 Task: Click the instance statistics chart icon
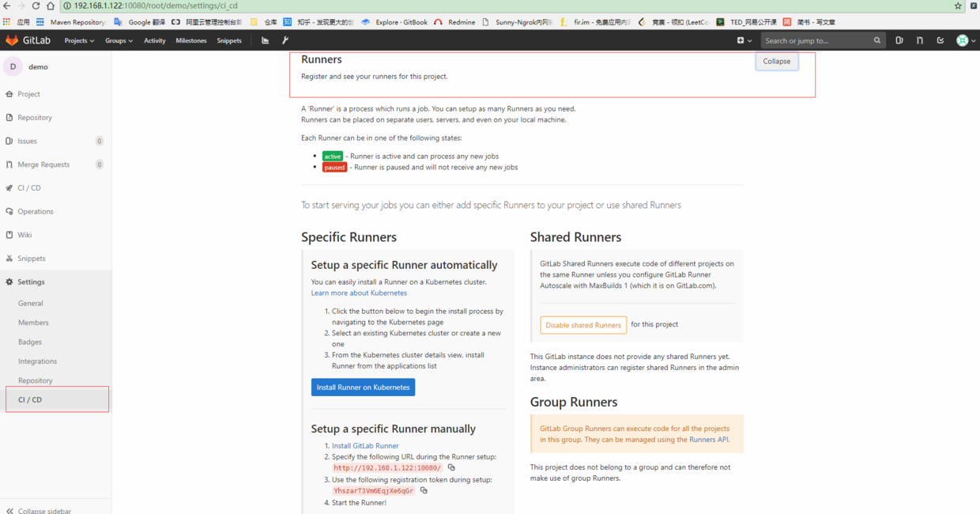click(266, 40)
